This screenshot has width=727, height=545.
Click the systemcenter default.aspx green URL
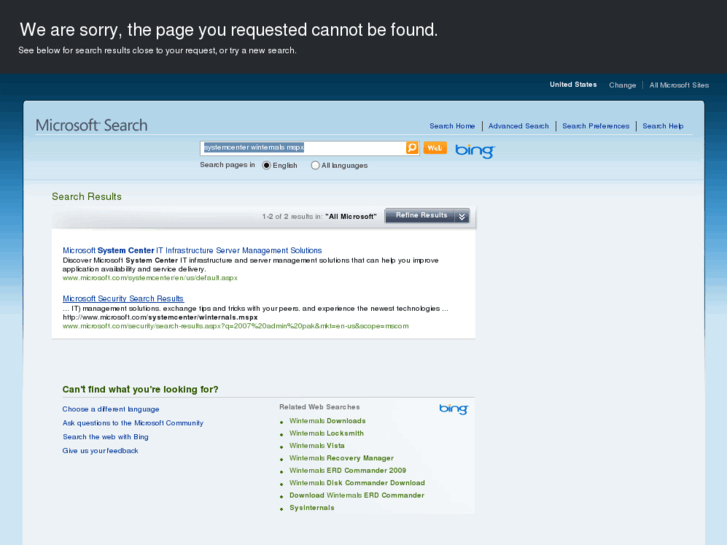150,278
